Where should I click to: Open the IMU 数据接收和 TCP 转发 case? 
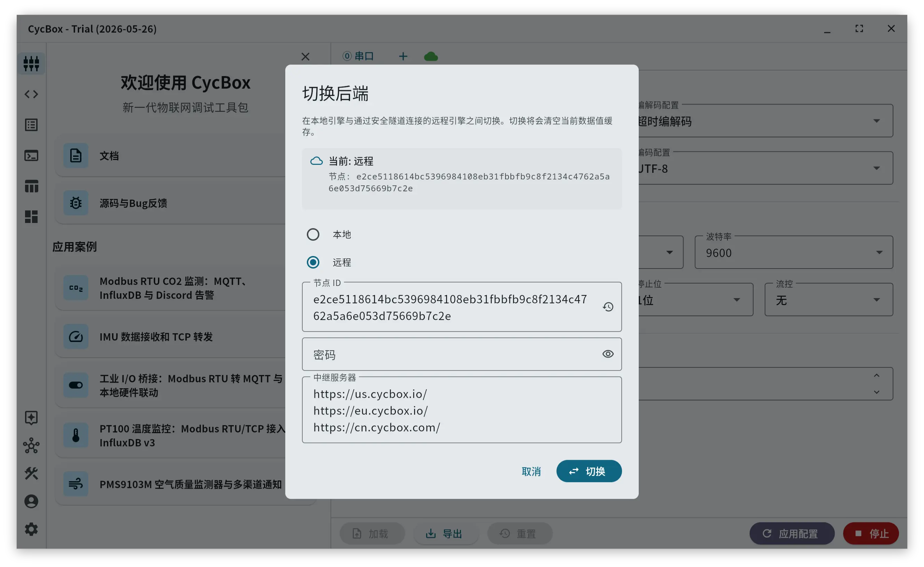(170, 336)
